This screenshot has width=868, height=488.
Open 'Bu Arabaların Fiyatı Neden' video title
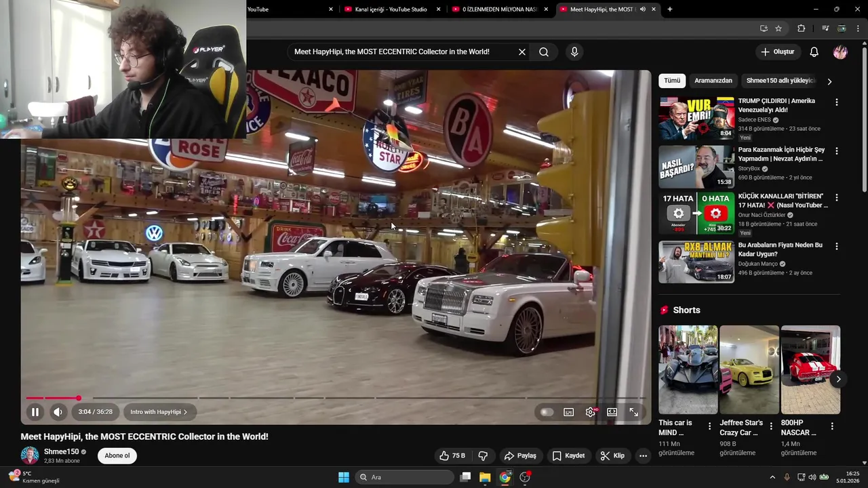pyautogui.click(x=781, y=249)
